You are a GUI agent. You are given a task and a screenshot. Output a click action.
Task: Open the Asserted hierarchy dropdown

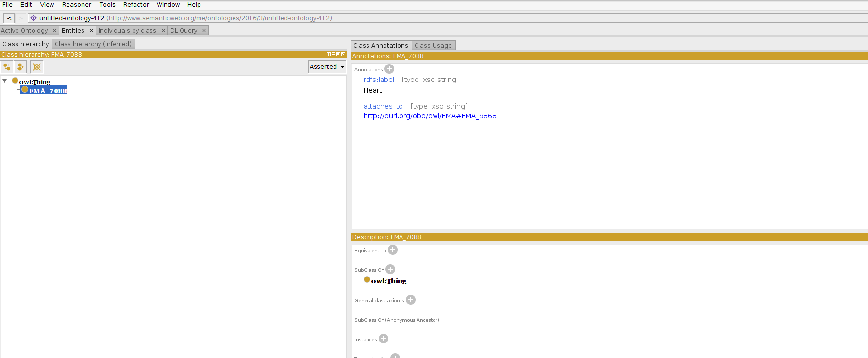(x=327, y=67)
